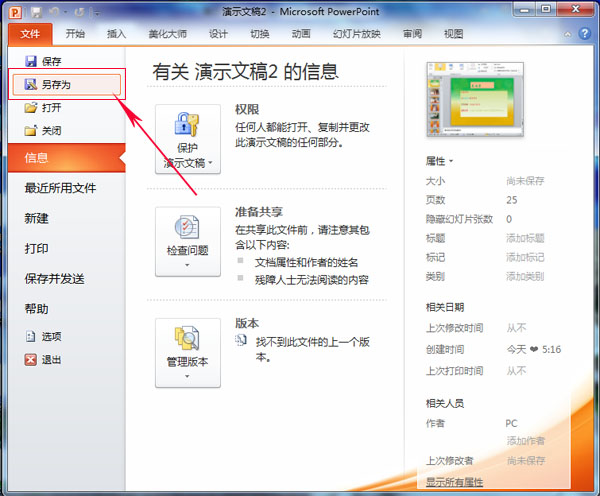Click the PowerPoint application icon in title bar
Image resolution: width=600 pixels, height=496 pixels.
[15, 13]
